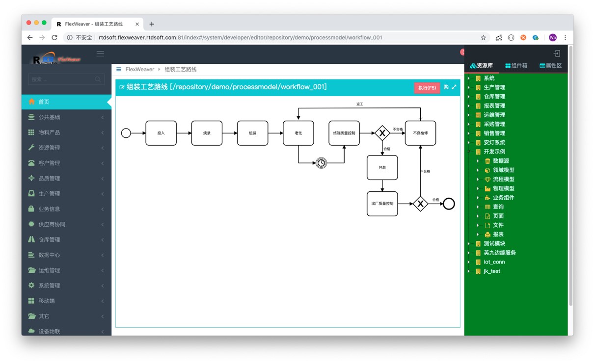Switch to the 属性区 tab
The height and width of the screenshot is (364, 595).
550,66
